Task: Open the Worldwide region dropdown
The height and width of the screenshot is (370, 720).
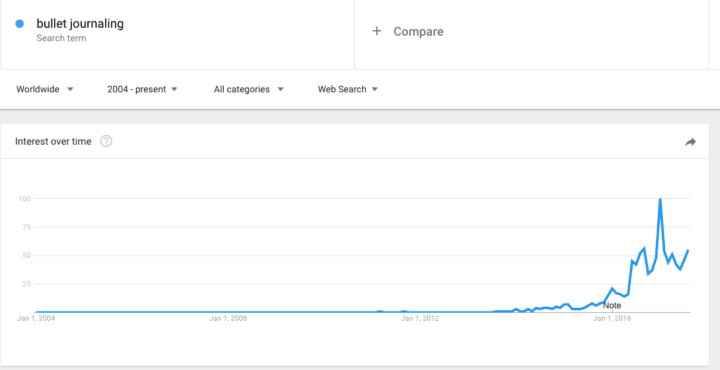Action: (45, 90)
